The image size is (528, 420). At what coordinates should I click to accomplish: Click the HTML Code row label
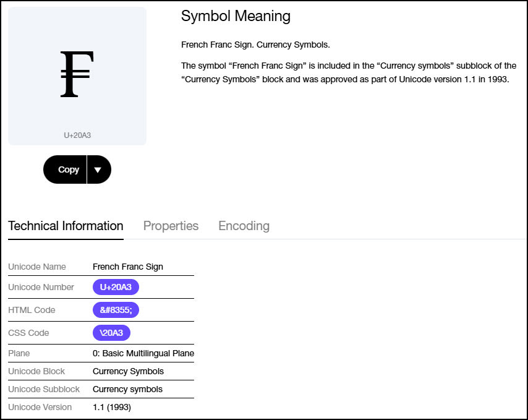pyautogui.click(x=32, y=310)
